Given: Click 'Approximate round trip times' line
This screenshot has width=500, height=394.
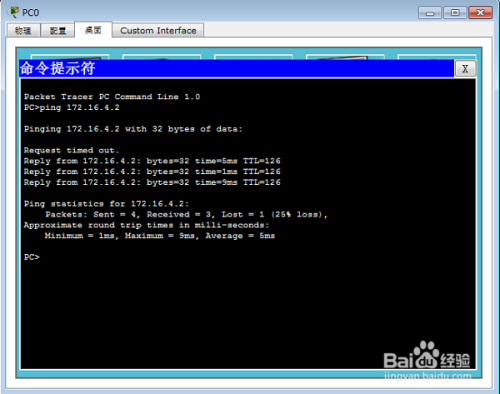Looking at the screenshot, I should (147, 225).
